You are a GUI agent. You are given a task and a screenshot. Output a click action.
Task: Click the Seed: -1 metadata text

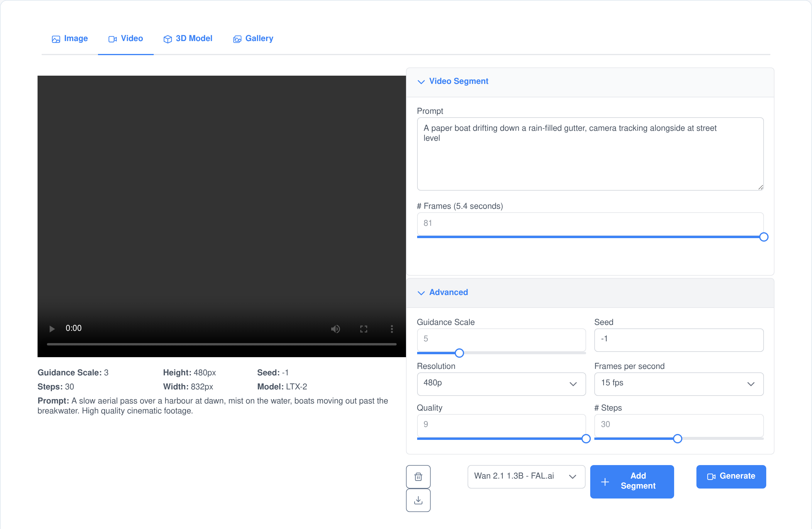point(273,372)
